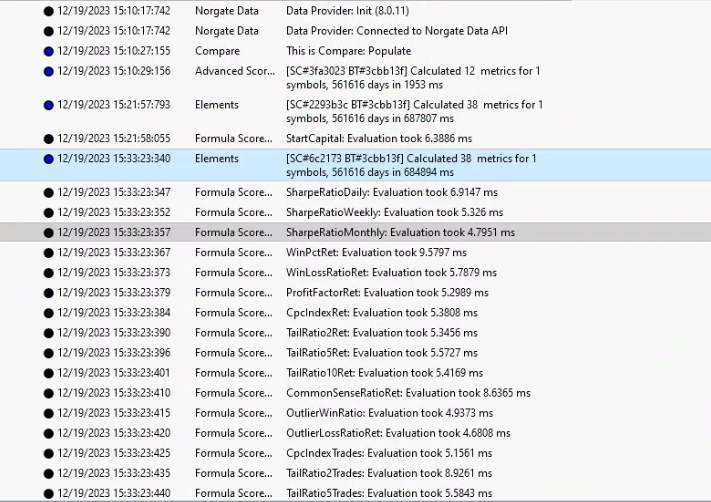The height and width of the screenshot is (502, 711).
Task: Click the black dot on the SharpeRatioMonthly row
Action: click(x=49, y=232)
